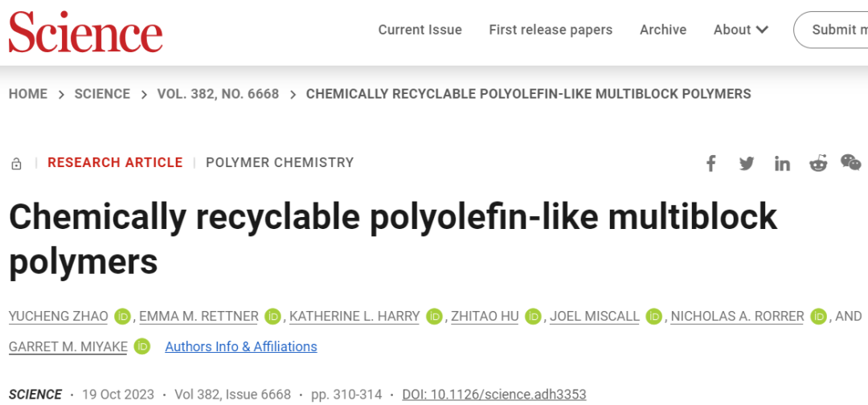
Task: Go to First release papers
Action: tap(551, 30)
